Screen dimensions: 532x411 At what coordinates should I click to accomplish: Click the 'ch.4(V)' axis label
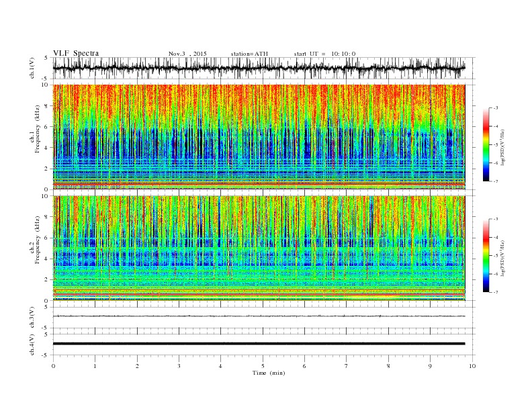pos(32,345)
